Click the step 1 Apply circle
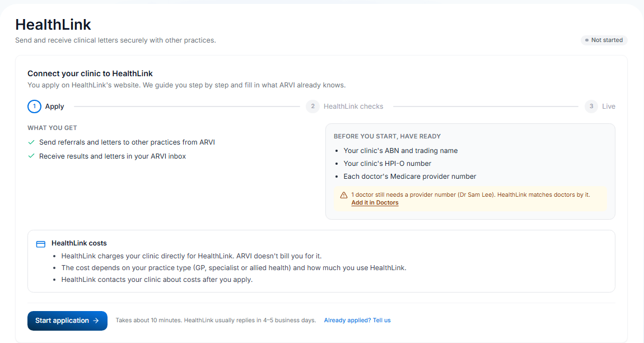The height and width of the screenshot is (343, 644). [35, 106]
